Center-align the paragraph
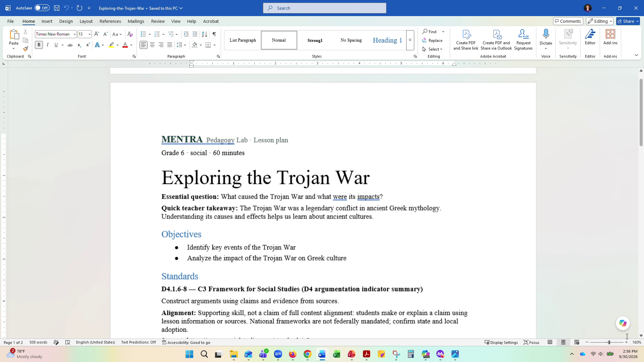 tap(152, 45)
